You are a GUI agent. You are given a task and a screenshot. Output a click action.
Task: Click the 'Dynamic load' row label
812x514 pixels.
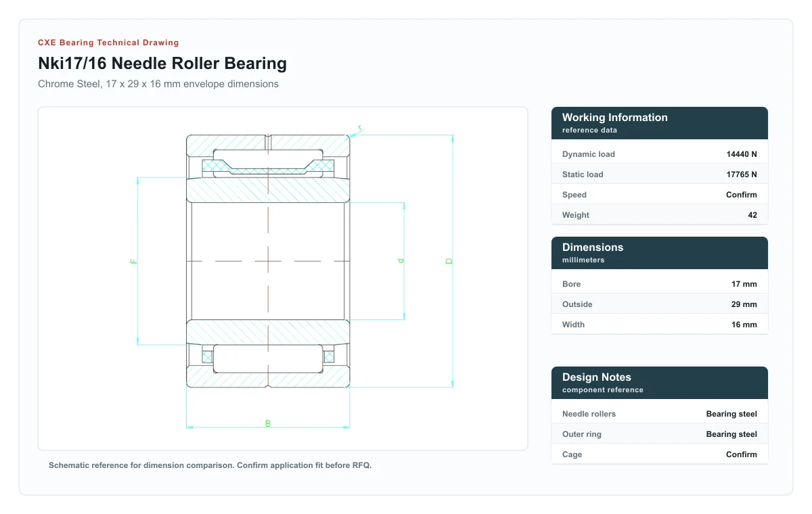click(x=589, y=154)
